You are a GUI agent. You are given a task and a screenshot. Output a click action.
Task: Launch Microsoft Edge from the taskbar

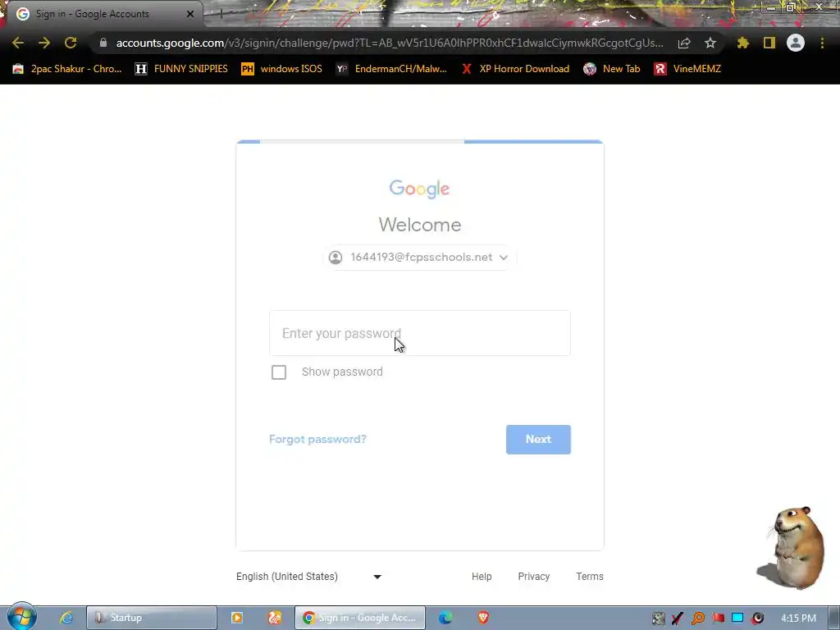pyautogui.click(x=445, y=618)
